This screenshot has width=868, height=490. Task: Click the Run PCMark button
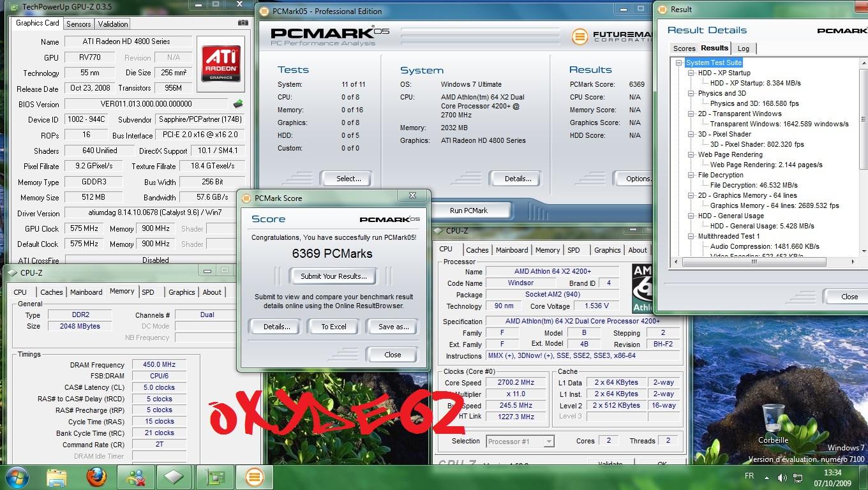[469, 211]
